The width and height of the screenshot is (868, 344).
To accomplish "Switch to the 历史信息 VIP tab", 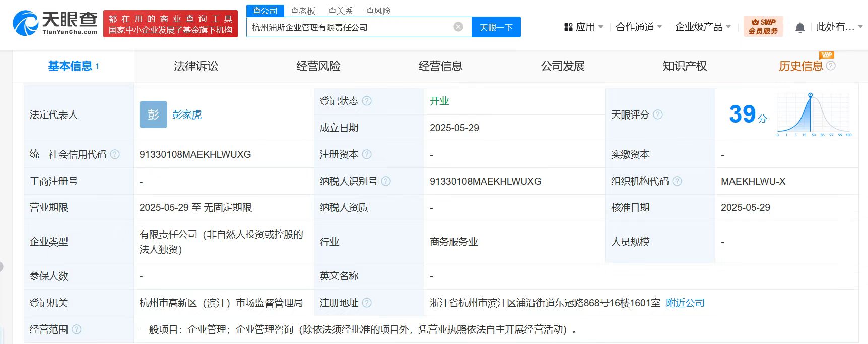I will [x=801, y=66].
